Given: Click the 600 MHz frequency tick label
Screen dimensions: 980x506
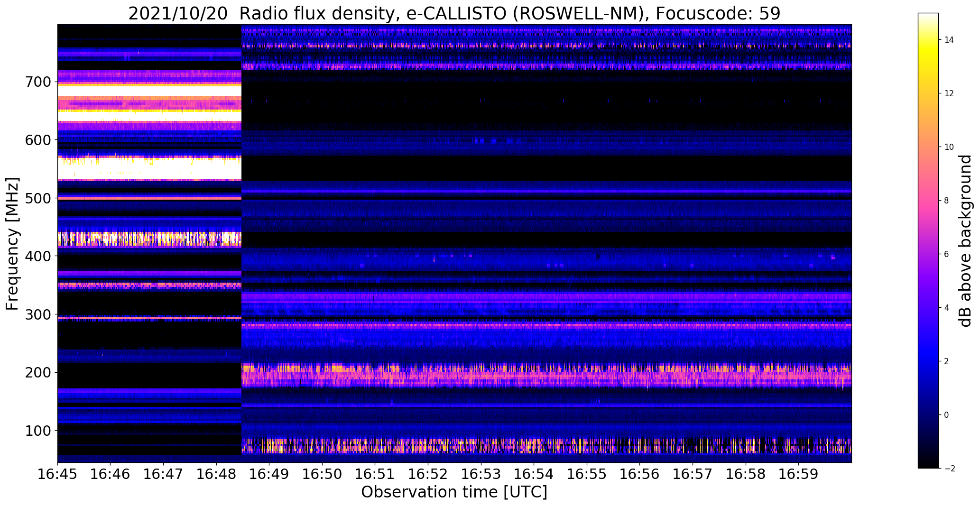Looking at the screenshot, I should coord(37,140).
